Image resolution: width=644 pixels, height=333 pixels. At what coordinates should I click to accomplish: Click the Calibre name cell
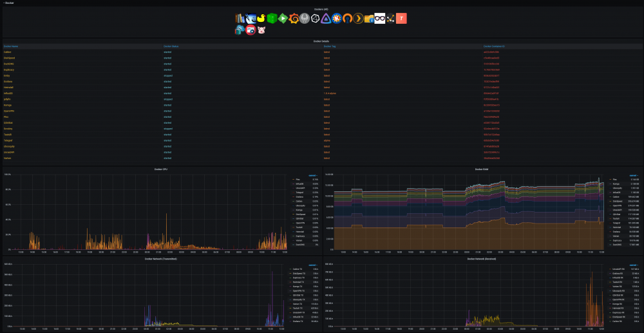pyautogui.click(x=7, y=52)
